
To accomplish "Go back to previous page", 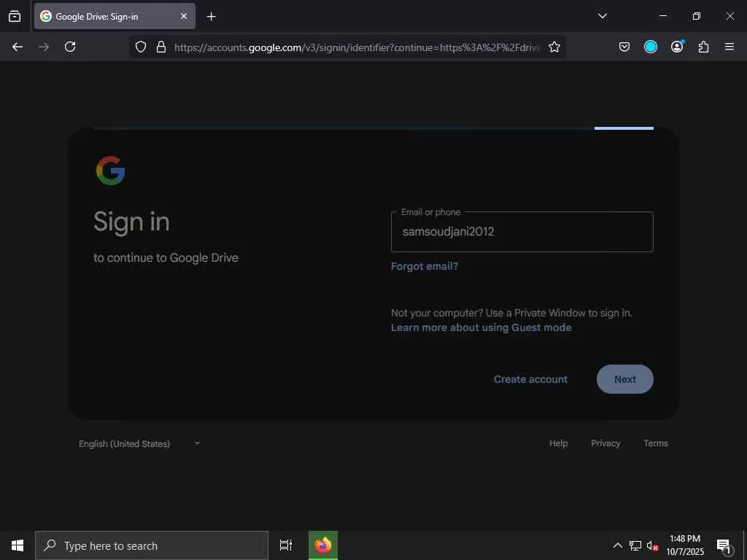I will click(18, 47).
